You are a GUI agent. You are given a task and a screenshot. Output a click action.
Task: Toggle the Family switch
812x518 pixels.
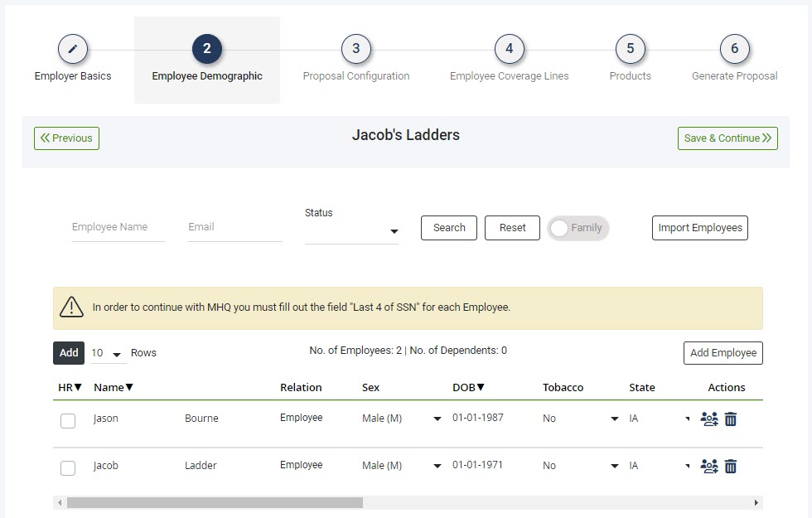click(578, 228)
